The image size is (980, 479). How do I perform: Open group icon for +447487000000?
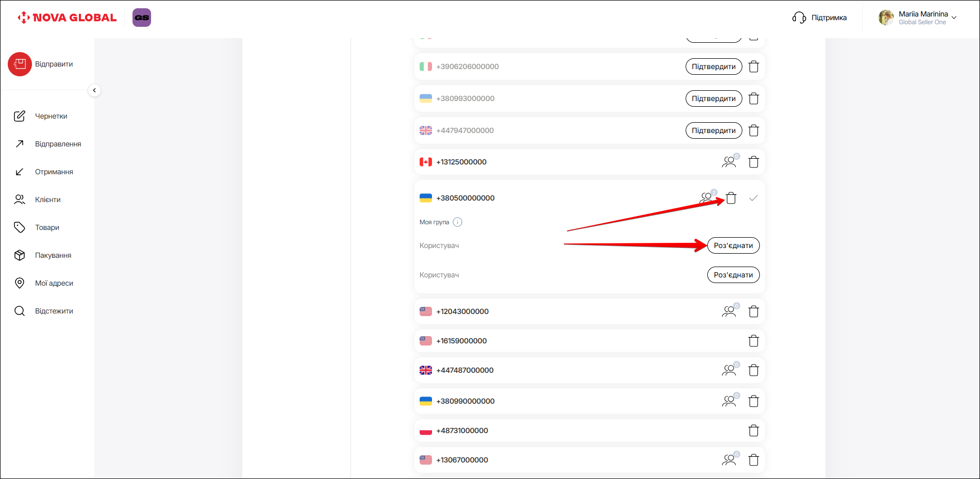[729, 370]
